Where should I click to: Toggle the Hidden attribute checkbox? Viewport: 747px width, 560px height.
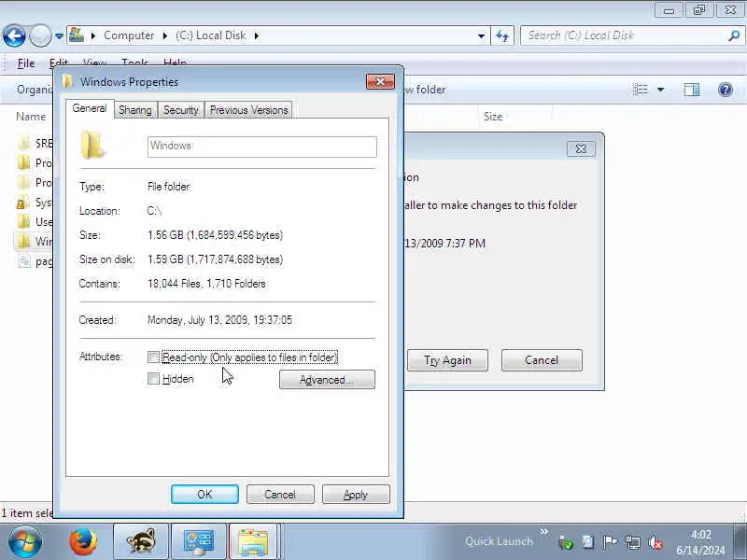click(153, 379)
